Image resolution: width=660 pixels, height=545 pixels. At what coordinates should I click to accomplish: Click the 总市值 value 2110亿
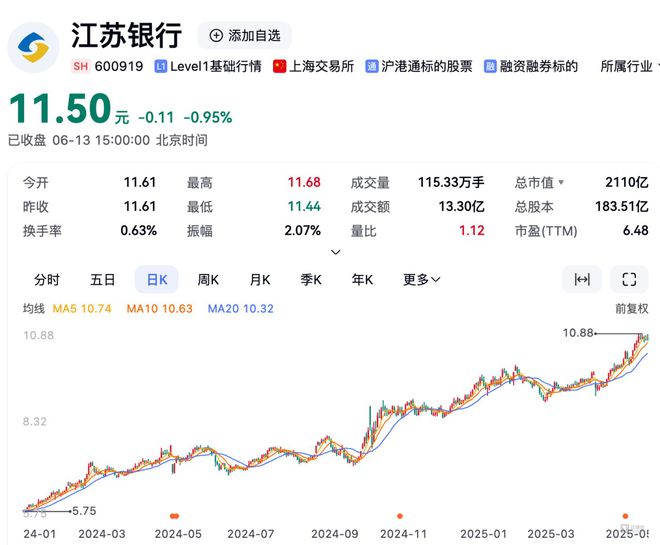pyautogui.click(x=627, y=182)
